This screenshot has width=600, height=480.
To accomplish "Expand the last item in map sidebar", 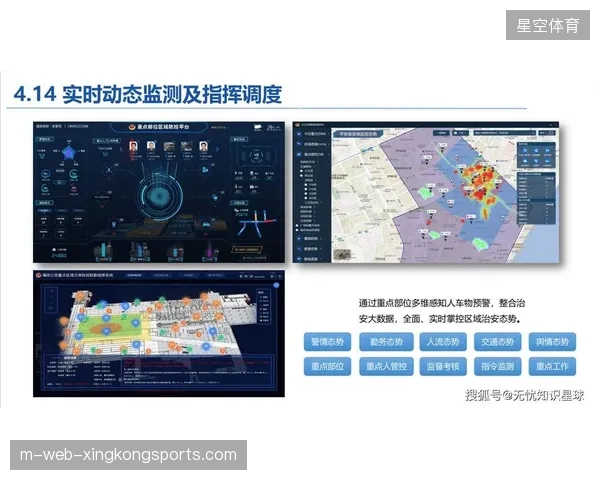I will (x=310, y=259).
